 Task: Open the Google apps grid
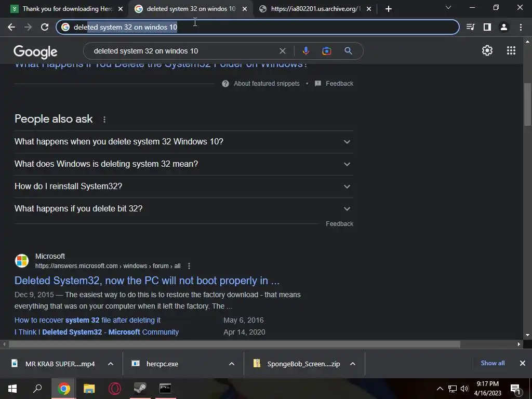click(x=511, y=50)
